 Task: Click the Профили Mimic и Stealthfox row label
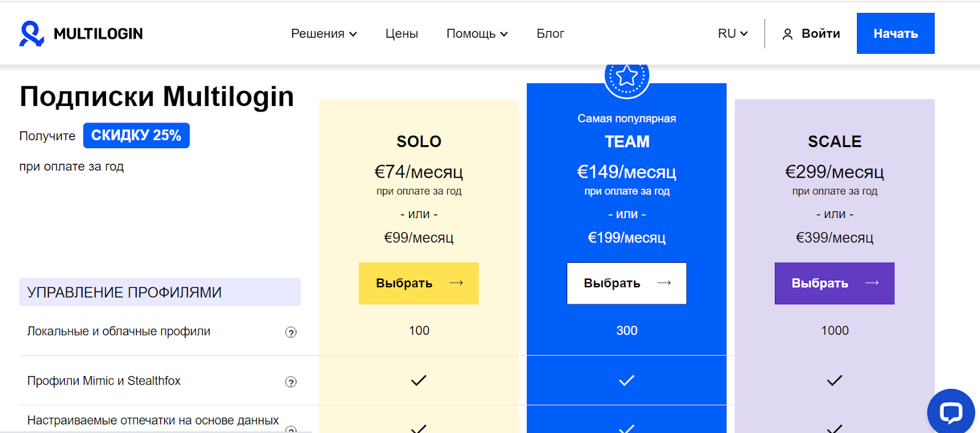pyautogui.click(x=104, y=381)
